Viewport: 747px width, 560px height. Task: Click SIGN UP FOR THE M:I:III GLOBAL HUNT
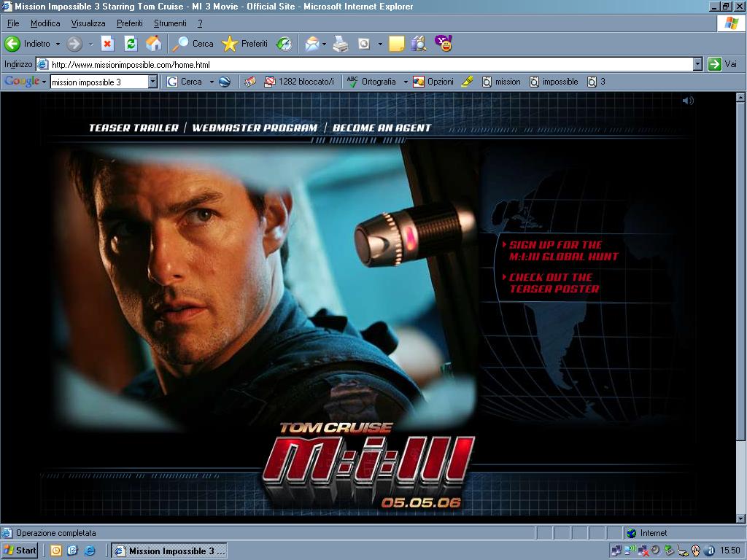(x=562, y=251)
